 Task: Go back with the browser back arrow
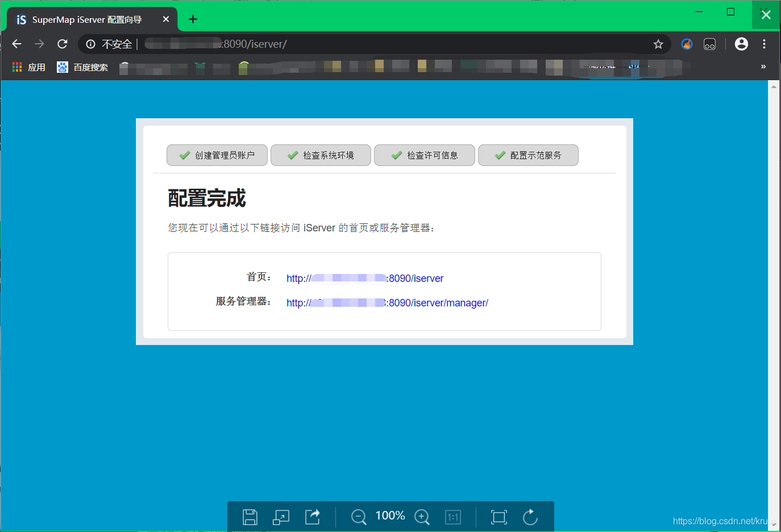pyautogui.click(x=16, y=44)
